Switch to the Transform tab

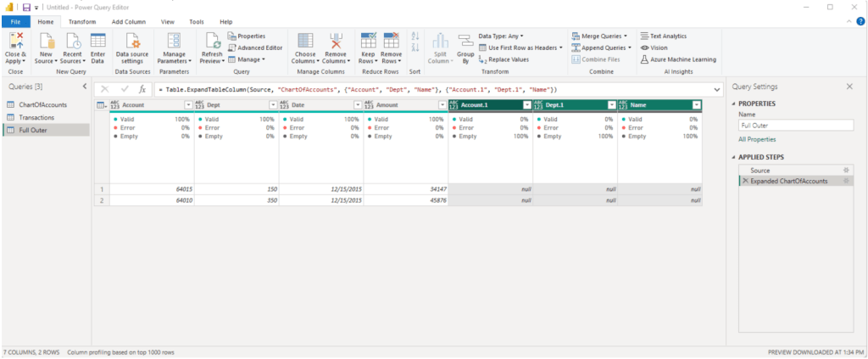[82, 21]
